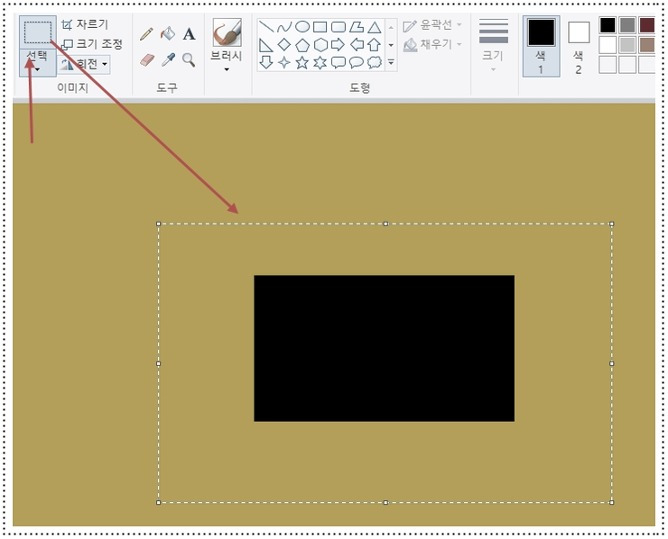Expand the full shapes gallery

tap(391, 63)
